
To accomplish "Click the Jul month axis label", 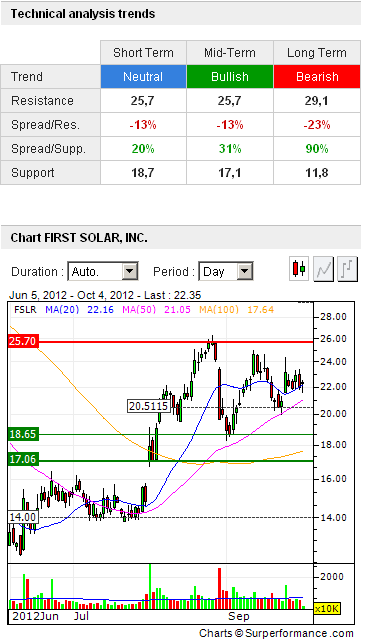I will 81,616.
